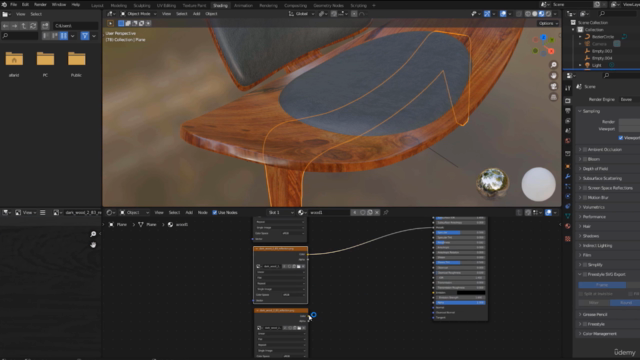Click the Blender logo icon
The width and height of the screenshot is (640, 360).
[4, 4]
